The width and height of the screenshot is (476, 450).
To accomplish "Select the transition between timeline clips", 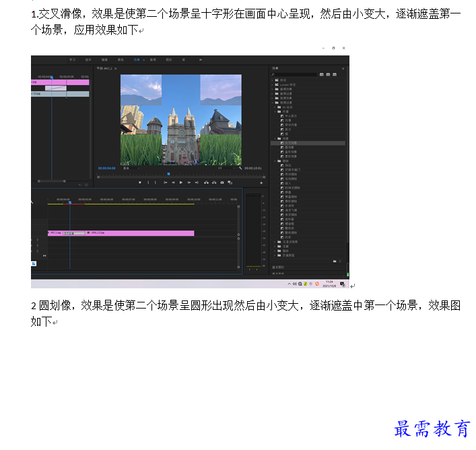I will [x=73, y=233].
